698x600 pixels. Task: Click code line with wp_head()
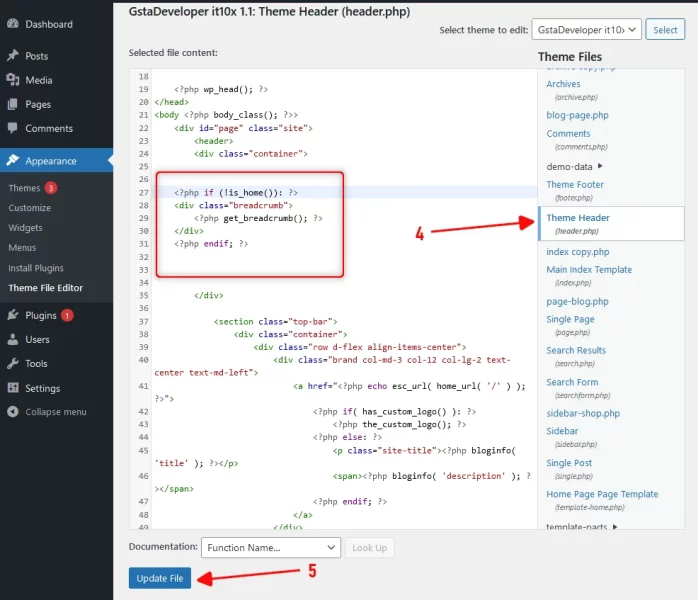(x=221, y=89)
